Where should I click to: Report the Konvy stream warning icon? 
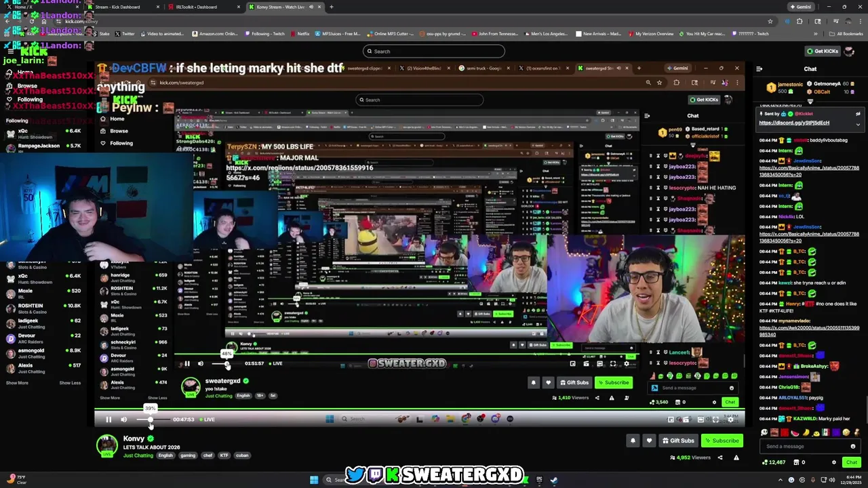click(x=736, y=457)
